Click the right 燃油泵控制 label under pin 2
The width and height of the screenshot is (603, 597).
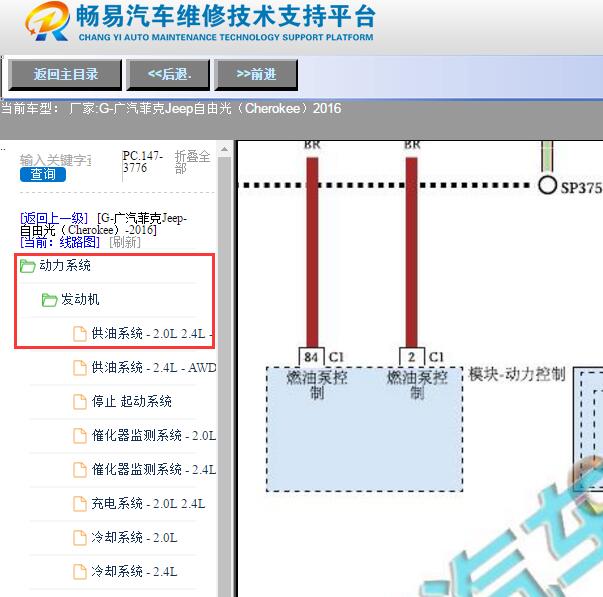[x=417, y=385]
